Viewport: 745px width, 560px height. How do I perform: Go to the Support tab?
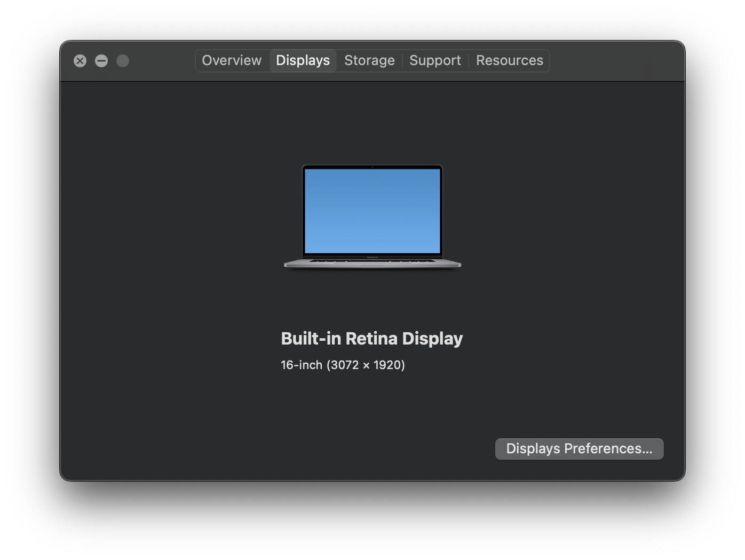435,60
